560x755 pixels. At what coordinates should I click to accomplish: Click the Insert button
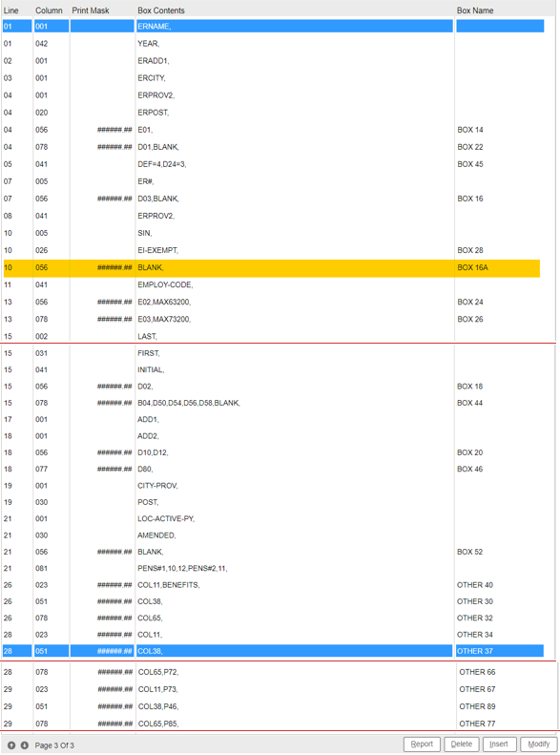pos(499,744)
